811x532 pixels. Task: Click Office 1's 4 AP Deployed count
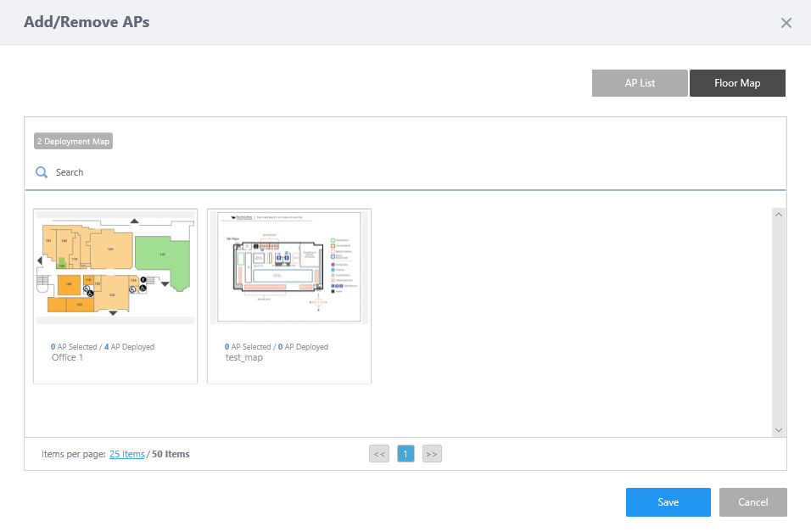coord(129,347)
